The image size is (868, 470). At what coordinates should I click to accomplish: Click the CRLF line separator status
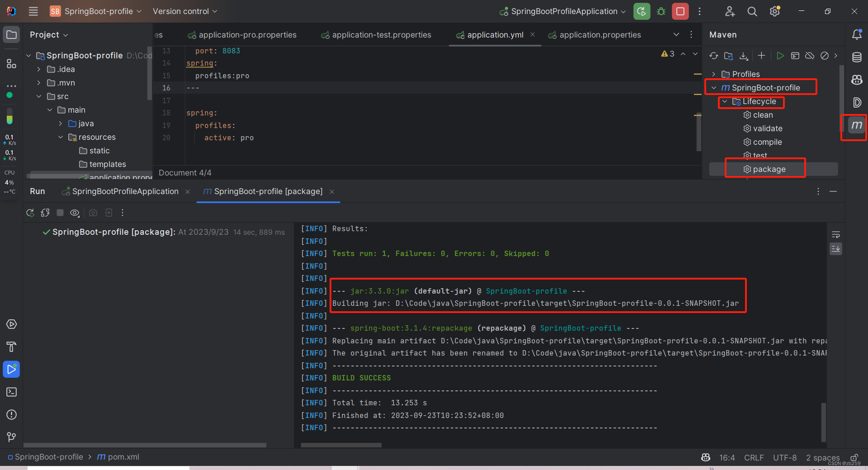coord(754,458)
